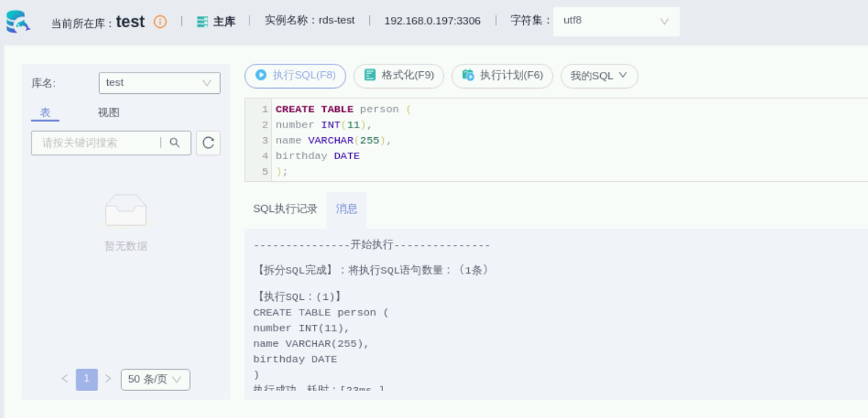
Task: Click the 实例名称：rds-test label
Action: click(x=310, y=21)
